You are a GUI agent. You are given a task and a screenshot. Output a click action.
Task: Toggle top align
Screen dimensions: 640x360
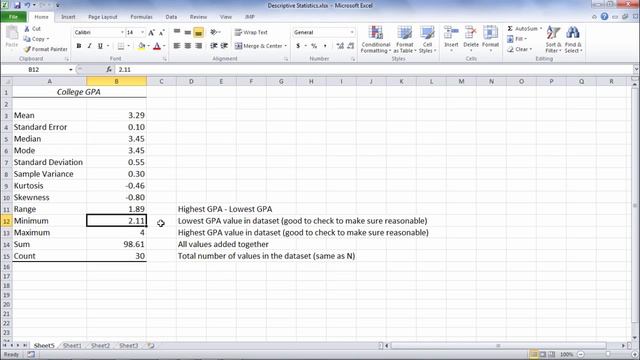click(x=177, y=32)
